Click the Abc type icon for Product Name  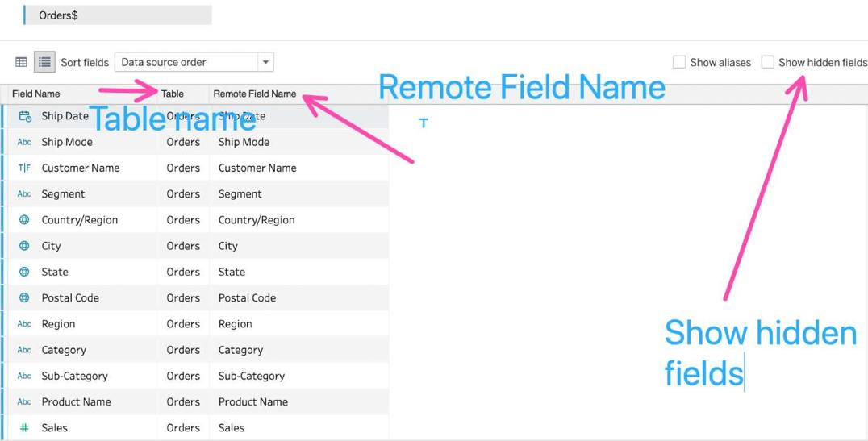point(24,401)
